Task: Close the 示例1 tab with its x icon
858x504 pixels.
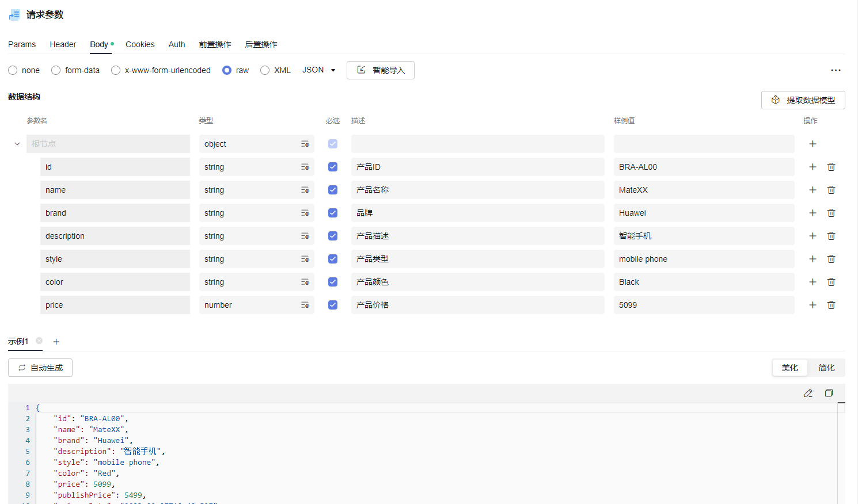Action: coord(39,341)
